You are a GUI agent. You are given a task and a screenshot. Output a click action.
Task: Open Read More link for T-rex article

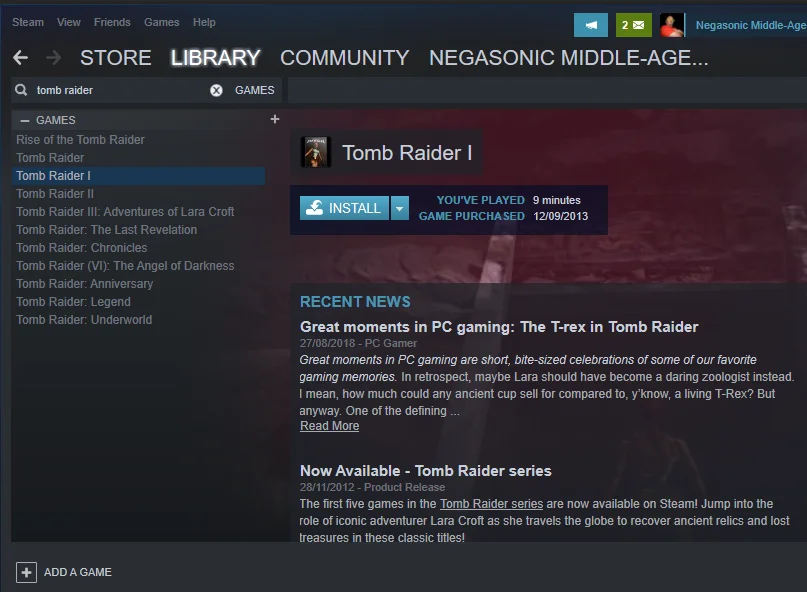329,426
